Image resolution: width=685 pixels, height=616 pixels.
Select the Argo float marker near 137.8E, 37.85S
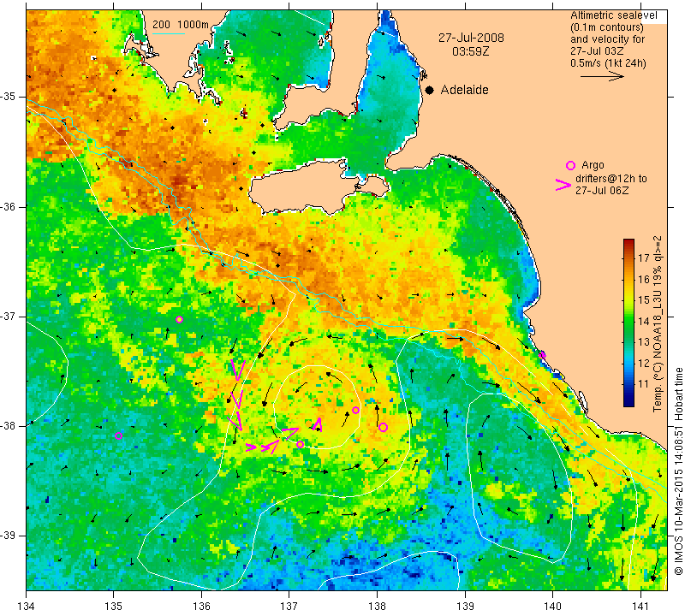point(355,410)
